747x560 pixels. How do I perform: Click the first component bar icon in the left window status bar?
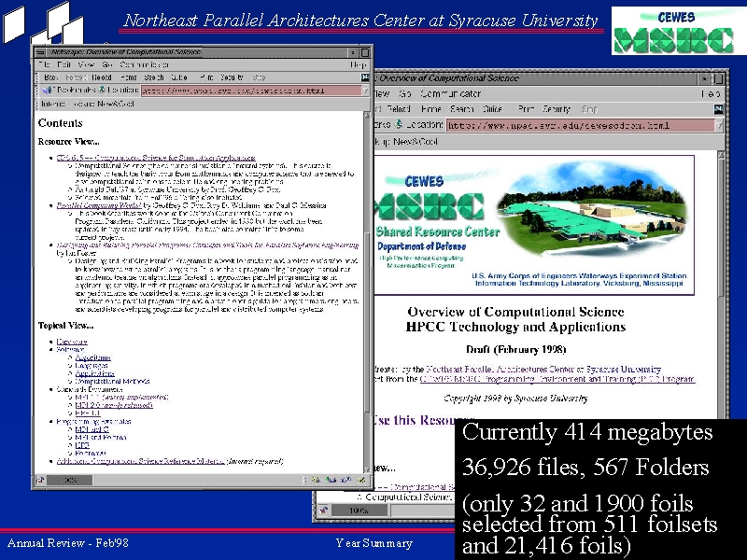coord(315,480)
